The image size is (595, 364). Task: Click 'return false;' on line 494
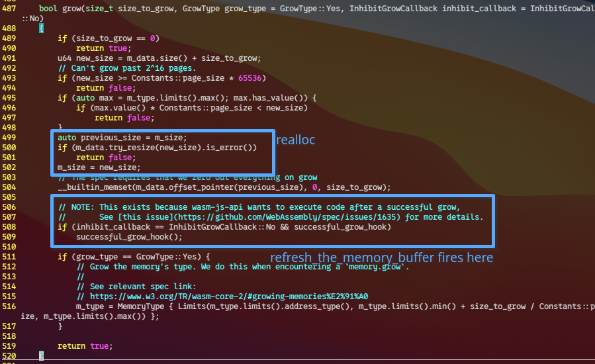click(x=105, y=87)
